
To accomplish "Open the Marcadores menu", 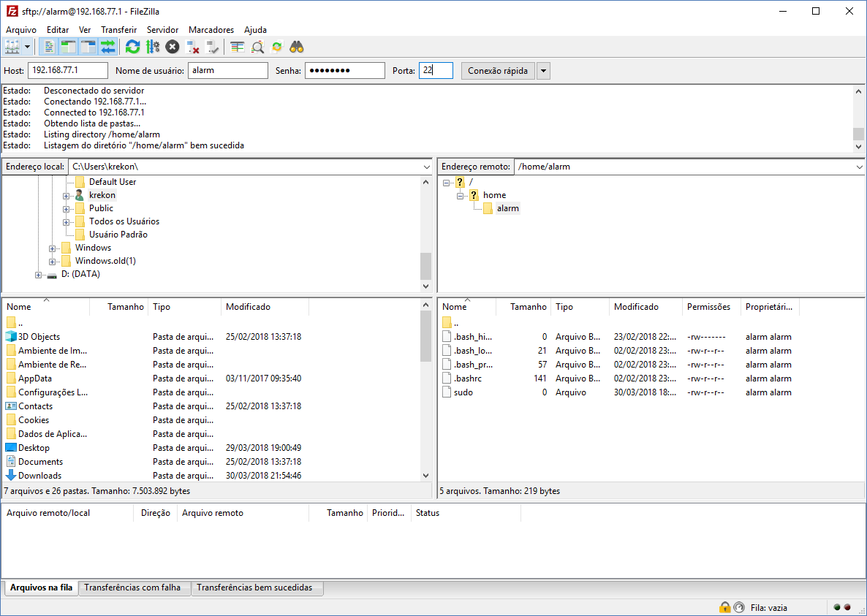I will click(211, 30).
